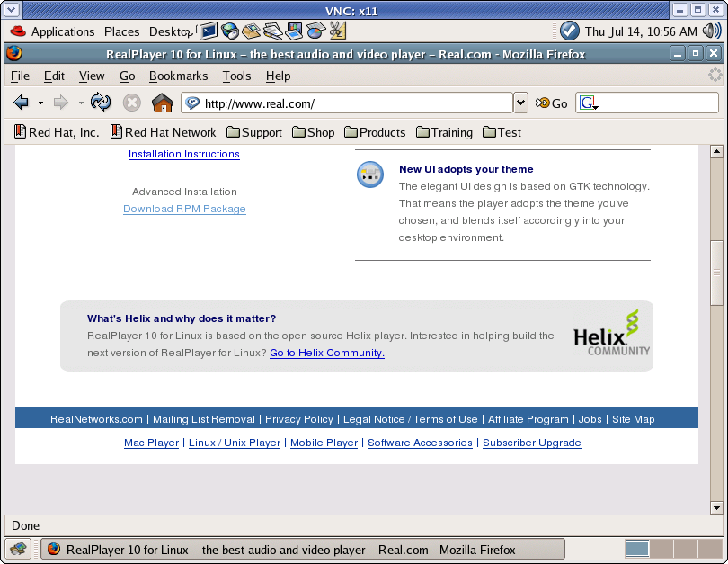The width and height of the screenshot is (728, 564).
Task: Expand the Support bookmarks folder
Action: (x=254, y=132)
